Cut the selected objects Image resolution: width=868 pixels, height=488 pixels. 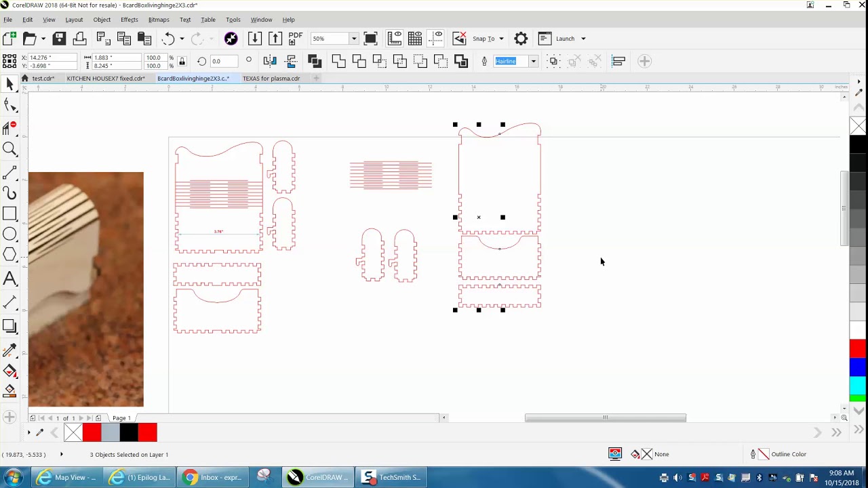103,39
